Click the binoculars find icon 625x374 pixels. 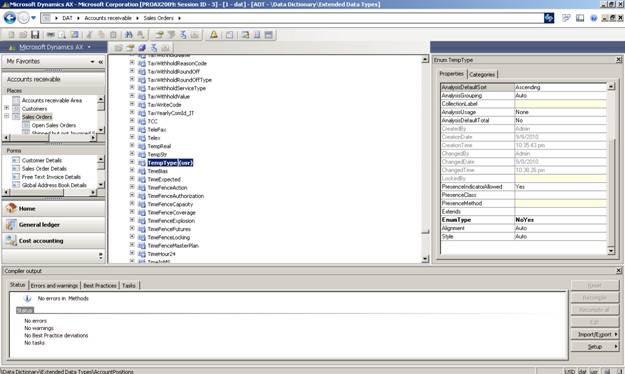[x=128, y=35]
